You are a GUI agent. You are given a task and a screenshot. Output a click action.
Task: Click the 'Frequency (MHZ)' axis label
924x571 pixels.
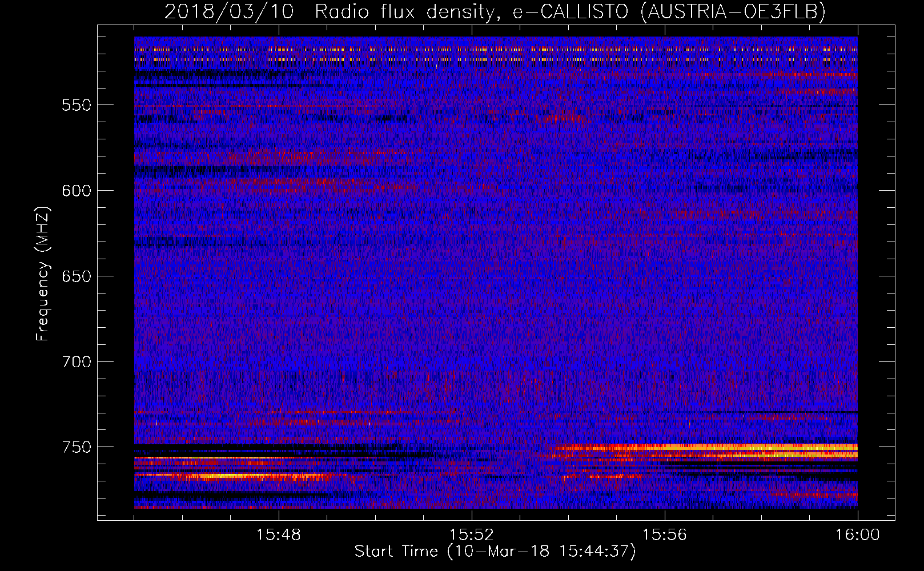[43, 274]
